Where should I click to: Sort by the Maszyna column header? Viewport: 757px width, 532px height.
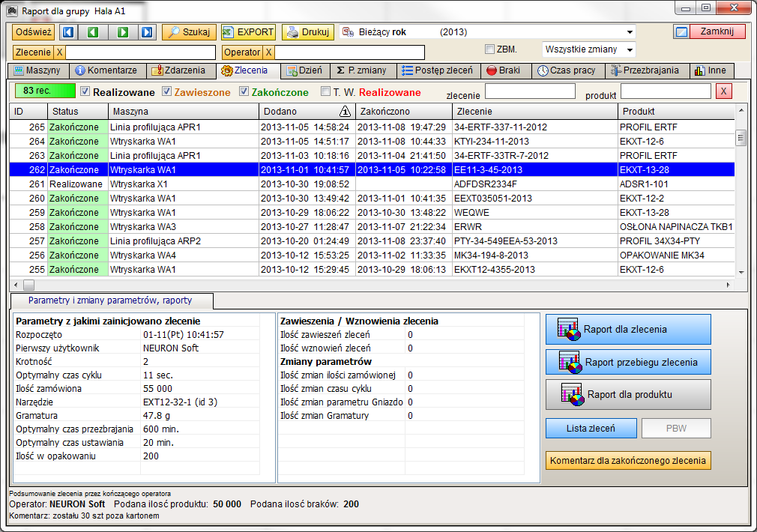tap(184, 112)
